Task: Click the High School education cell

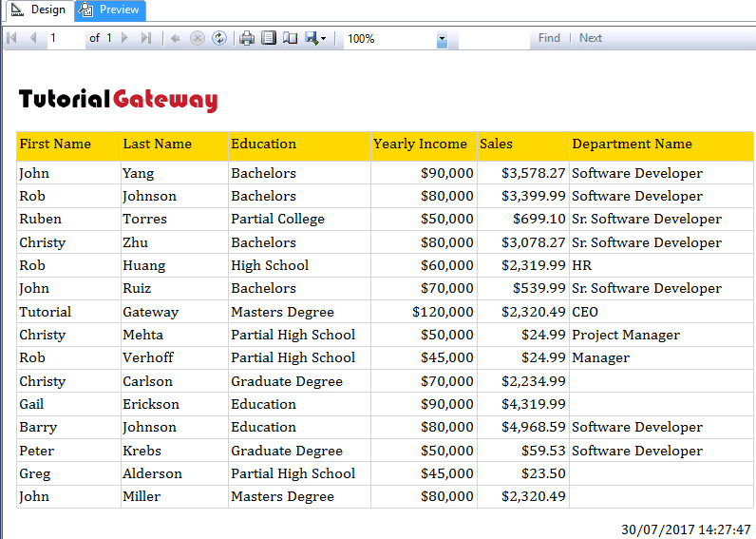Action: [x=299, y=265]
